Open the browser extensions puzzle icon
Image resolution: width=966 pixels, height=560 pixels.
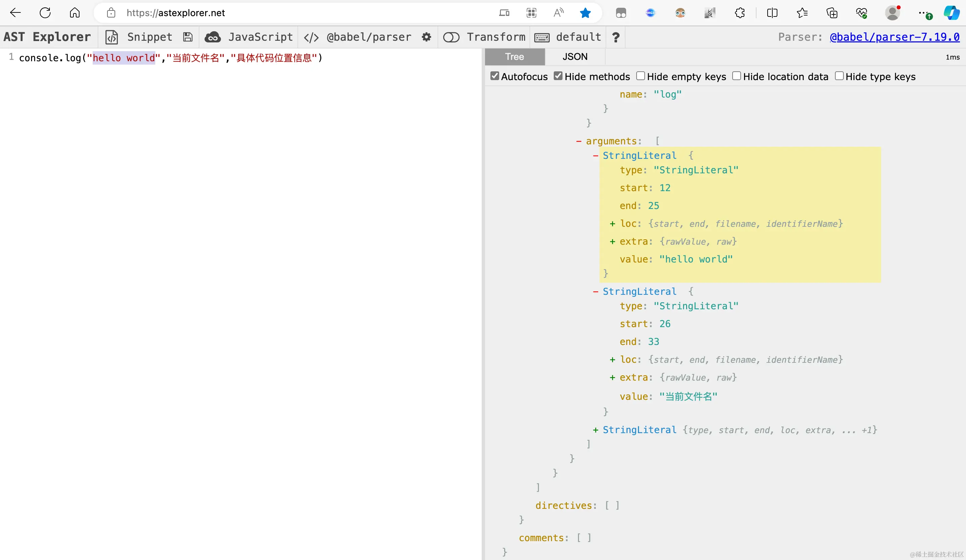740,13
